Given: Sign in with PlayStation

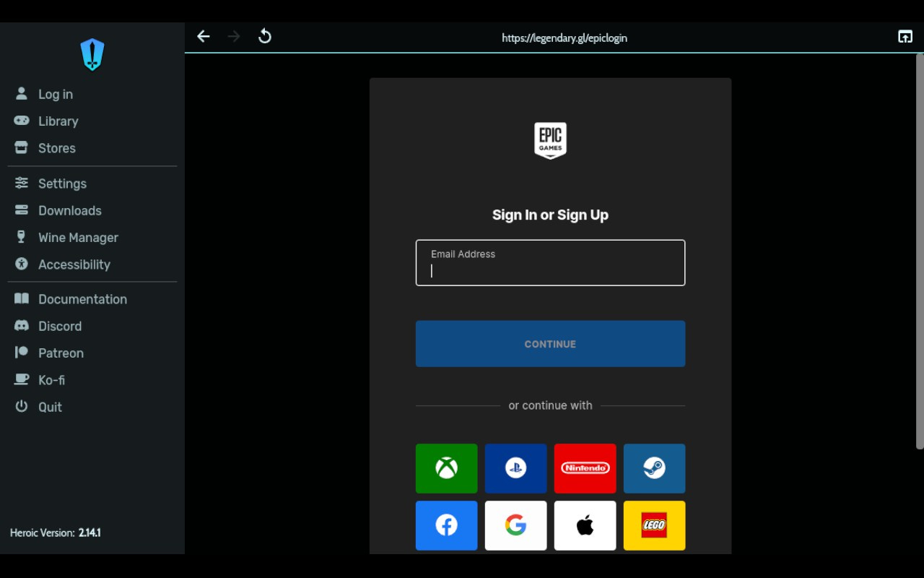Looking at the screenshot, I should 515,468.
